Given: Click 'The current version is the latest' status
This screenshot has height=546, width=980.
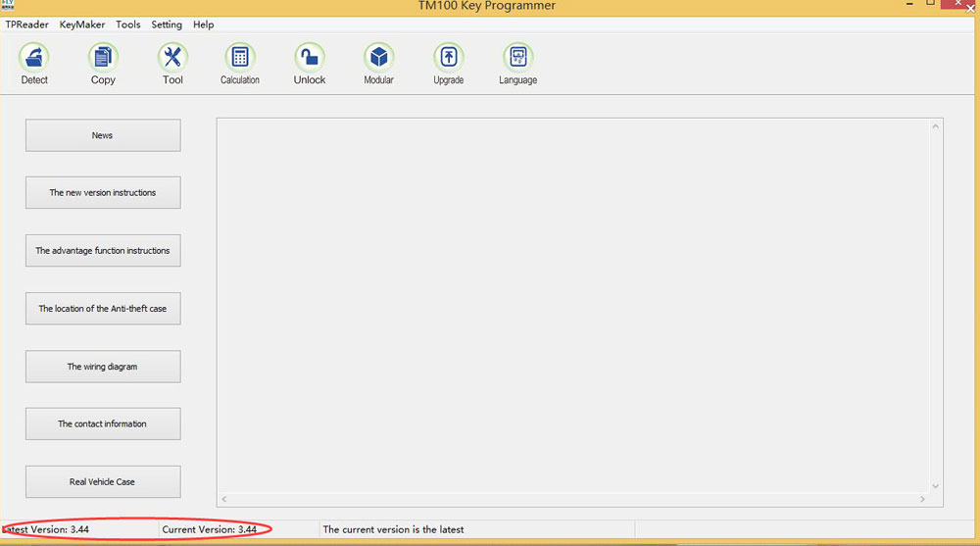Looking at the screenshot, I should [393, 529].
